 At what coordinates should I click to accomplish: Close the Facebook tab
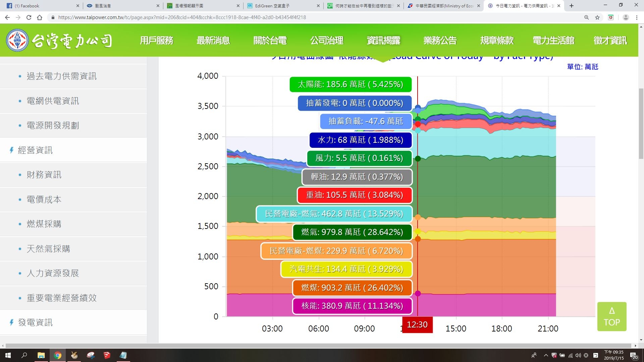[78, 6]
